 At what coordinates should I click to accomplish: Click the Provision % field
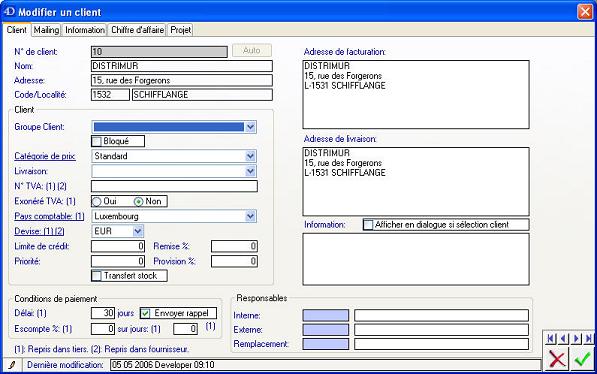234,261
